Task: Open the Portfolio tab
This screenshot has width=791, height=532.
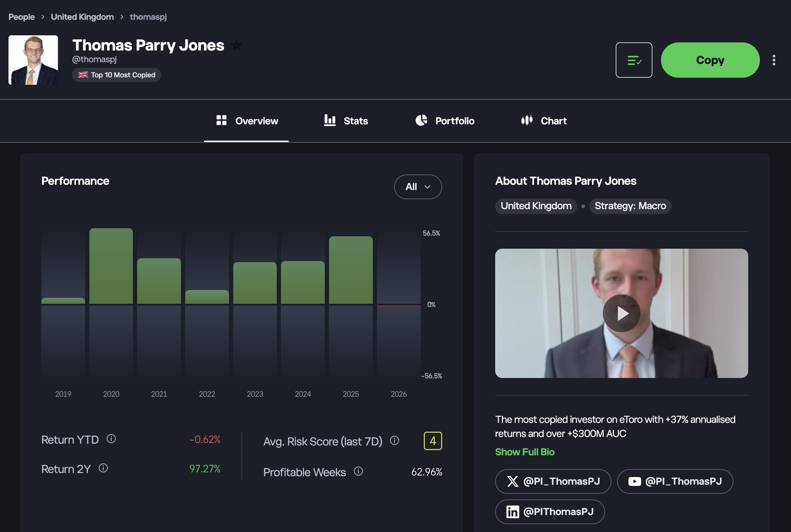Action: tap(445, 120)
